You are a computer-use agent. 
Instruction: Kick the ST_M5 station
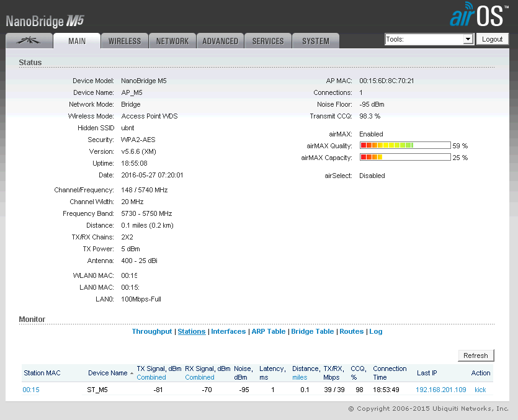point(480,390)
